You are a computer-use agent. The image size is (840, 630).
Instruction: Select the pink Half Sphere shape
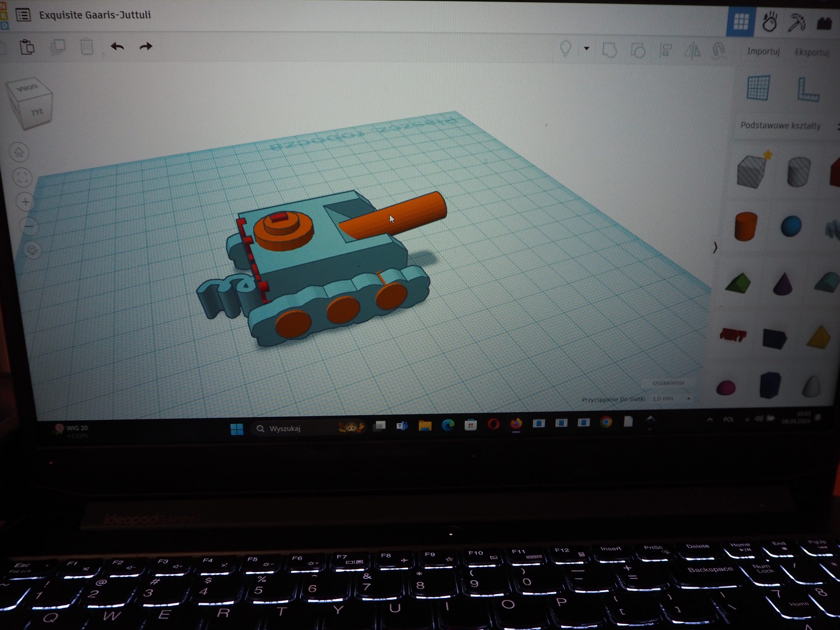726,388
